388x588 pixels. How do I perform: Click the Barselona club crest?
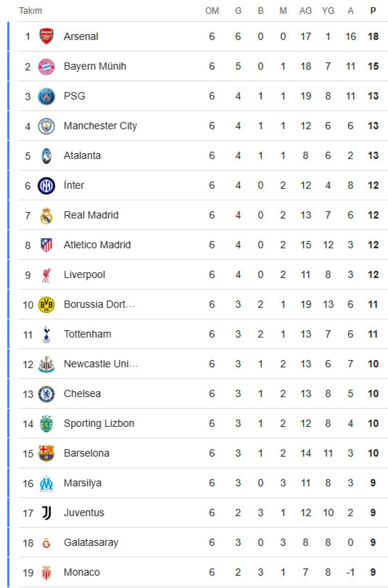[46, 453]
